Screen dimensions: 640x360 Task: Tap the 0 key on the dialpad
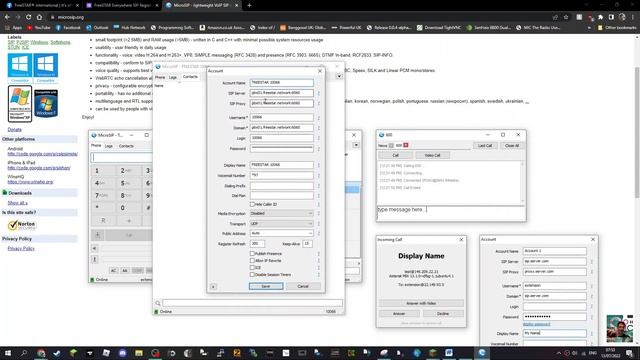coord(125,208)
